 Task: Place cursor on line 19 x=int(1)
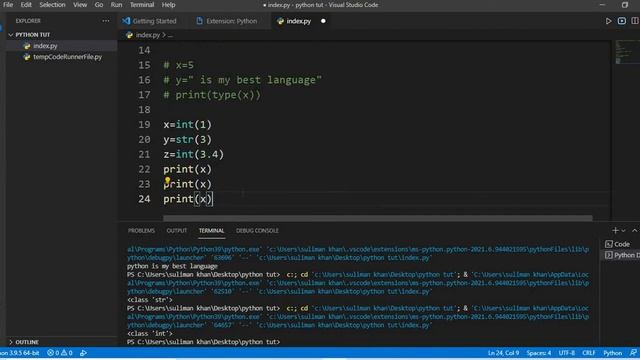point(187,124)
